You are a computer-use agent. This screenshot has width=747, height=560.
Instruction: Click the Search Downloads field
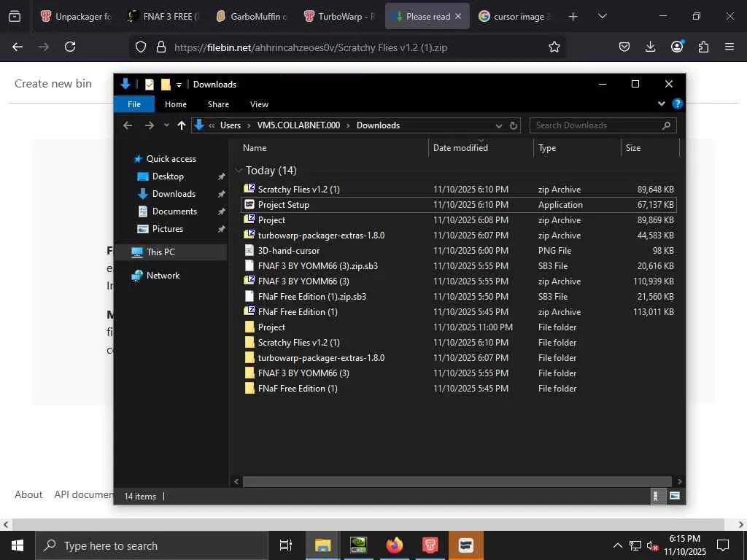pos(603,125)
